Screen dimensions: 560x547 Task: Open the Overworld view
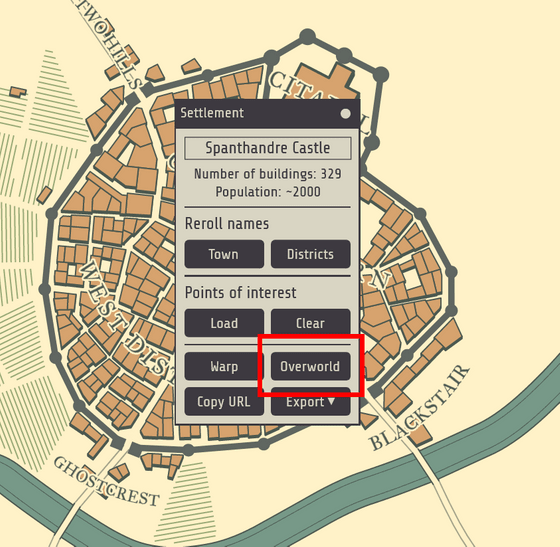310,366
